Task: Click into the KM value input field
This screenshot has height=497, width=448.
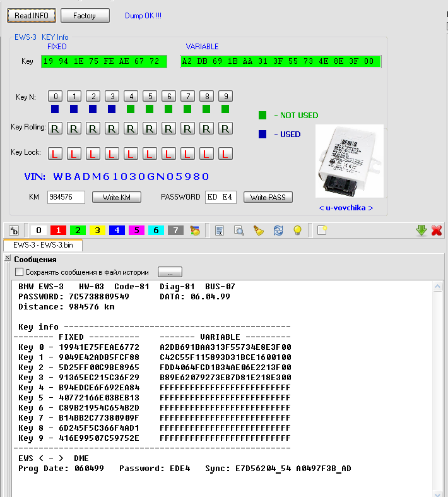Action: [66, 197]
